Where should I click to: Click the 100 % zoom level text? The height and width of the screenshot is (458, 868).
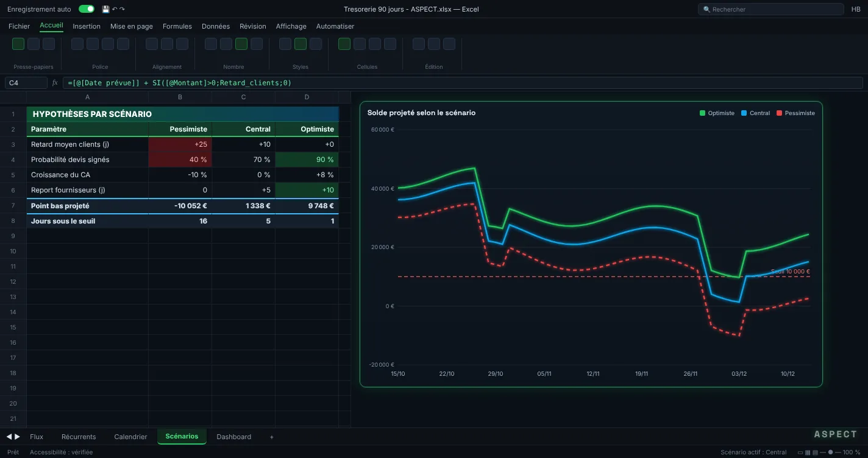(x=852, y=453)
